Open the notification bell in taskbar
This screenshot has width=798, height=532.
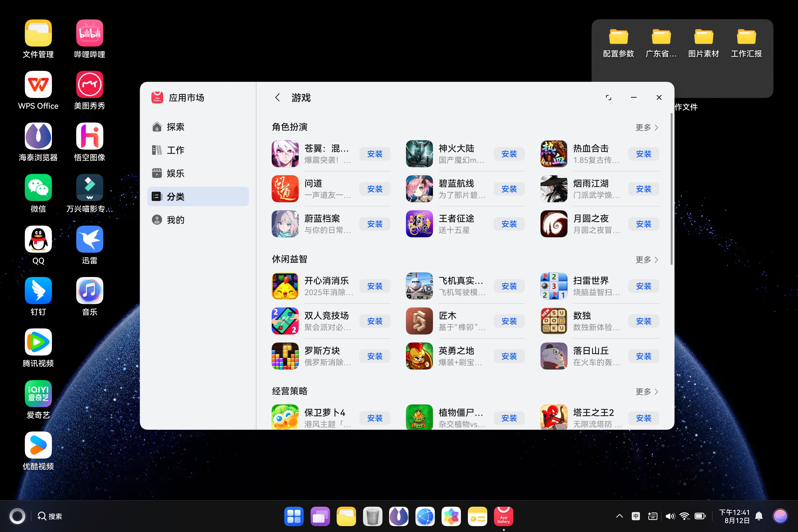[759, 516]
